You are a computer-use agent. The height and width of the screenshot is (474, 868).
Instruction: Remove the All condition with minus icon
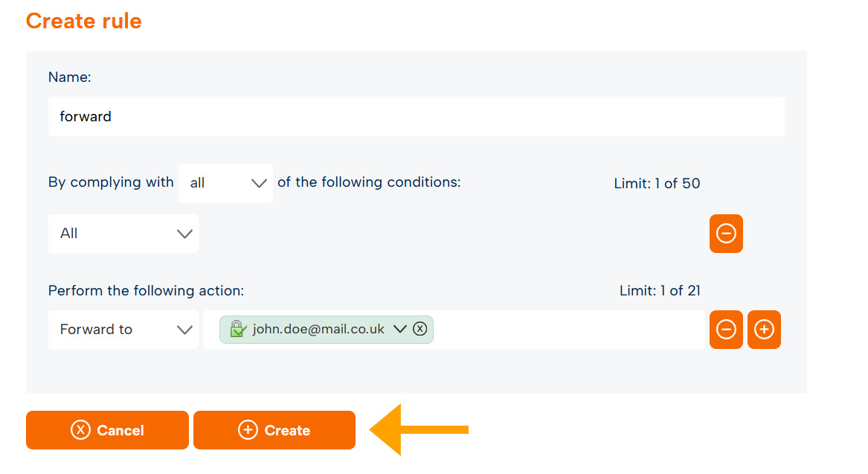point(726,234)
